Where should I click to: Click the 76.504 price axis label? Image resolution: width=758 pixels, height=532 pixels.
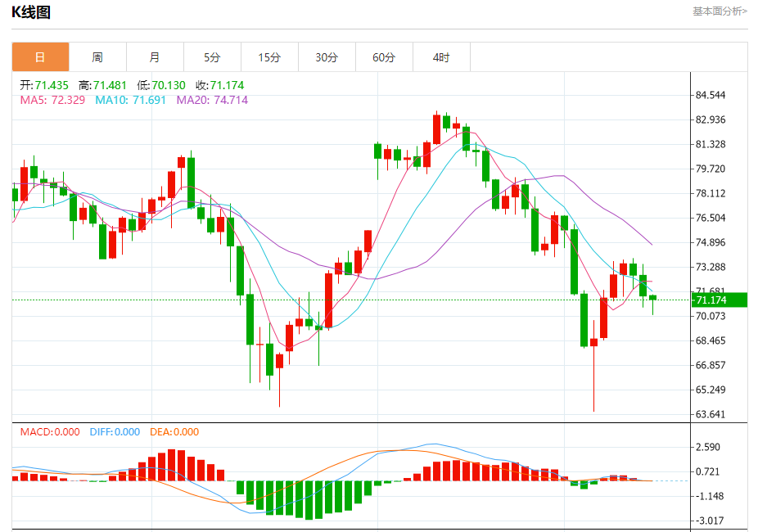711,218
